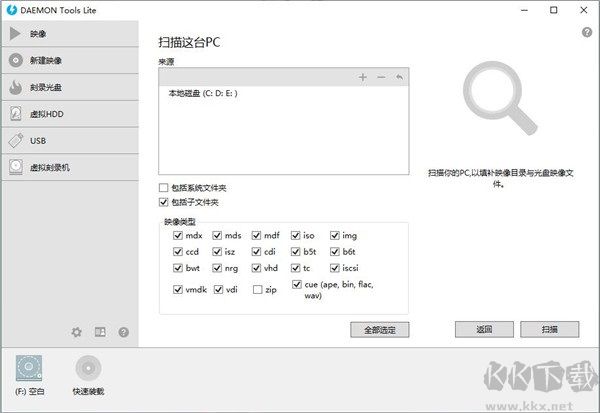Image resolution: width=600 pixels, height=413 pixels.
Task: Toggle the img image type checkbox
Action: (x=335, y=235)
